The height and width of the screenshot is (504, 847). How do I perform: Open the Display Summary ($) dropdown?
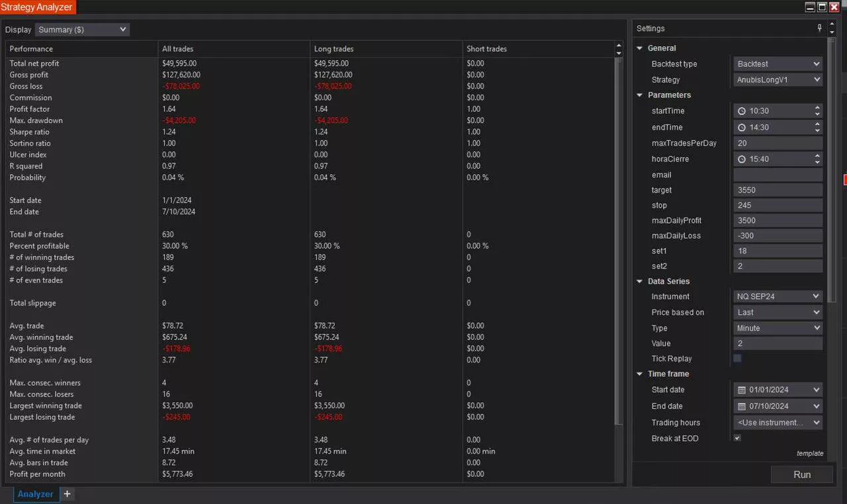(x=82, y=30)
